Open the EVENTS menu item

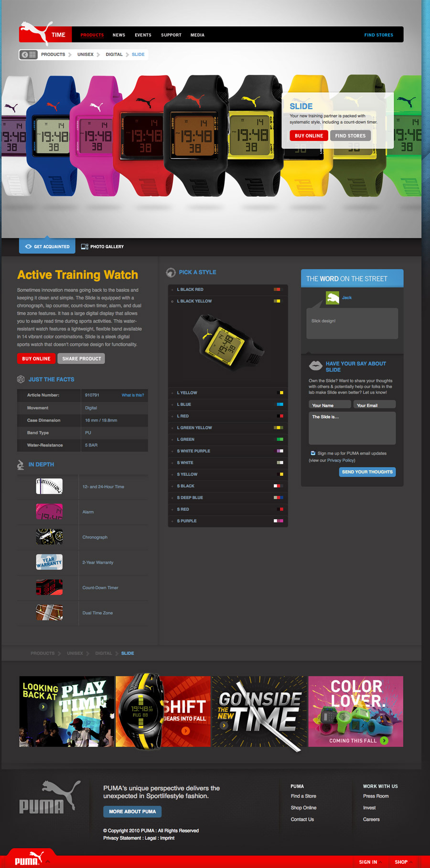143,35
